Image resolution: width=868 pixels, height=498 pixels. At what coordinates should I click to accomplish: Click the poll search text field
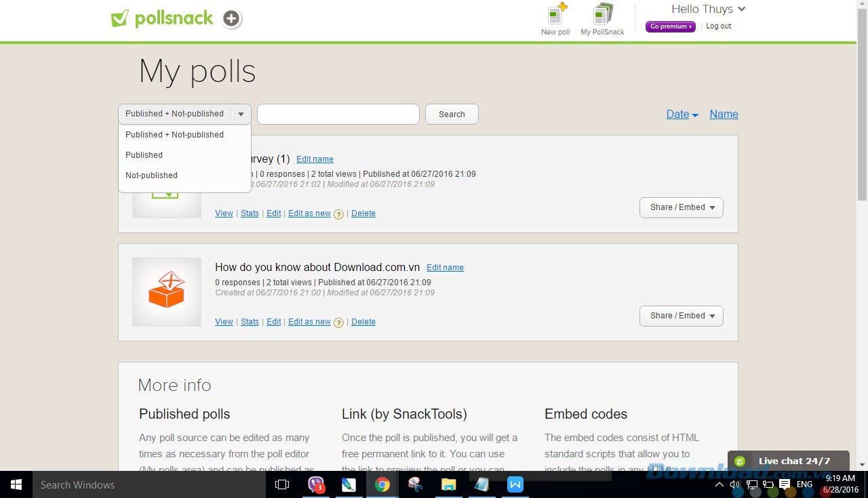tap(338, 115)
